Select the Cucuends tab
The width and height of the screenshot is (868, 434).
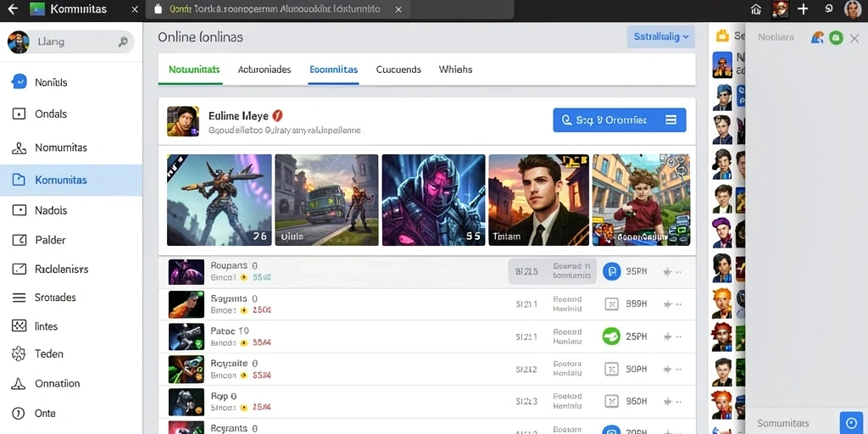398,70
